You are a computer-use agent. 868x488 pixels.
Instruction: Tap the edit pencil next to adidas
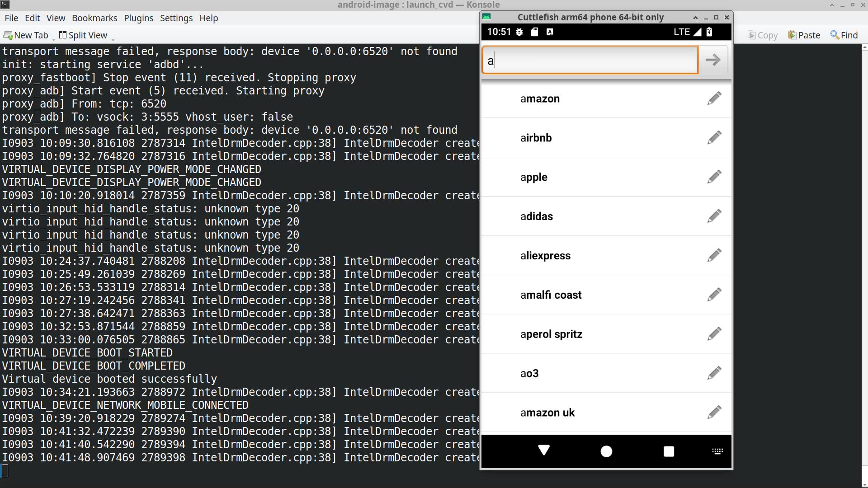(714, 216)
